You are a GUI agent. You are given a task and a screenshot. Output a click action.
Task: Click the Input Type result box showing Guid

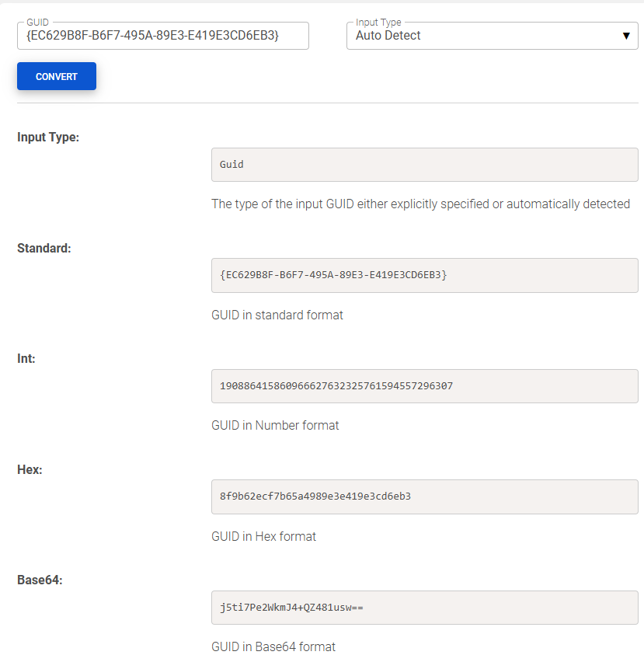[424, 165]
